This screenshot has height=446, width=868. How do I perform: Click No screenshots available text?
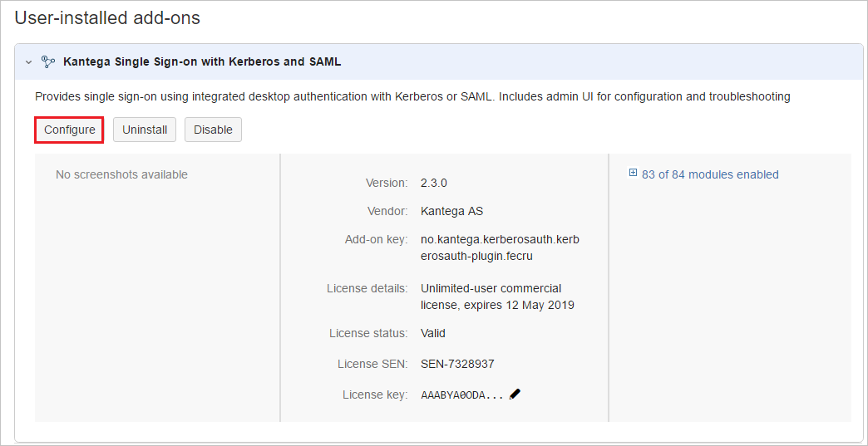pos(121,174)
